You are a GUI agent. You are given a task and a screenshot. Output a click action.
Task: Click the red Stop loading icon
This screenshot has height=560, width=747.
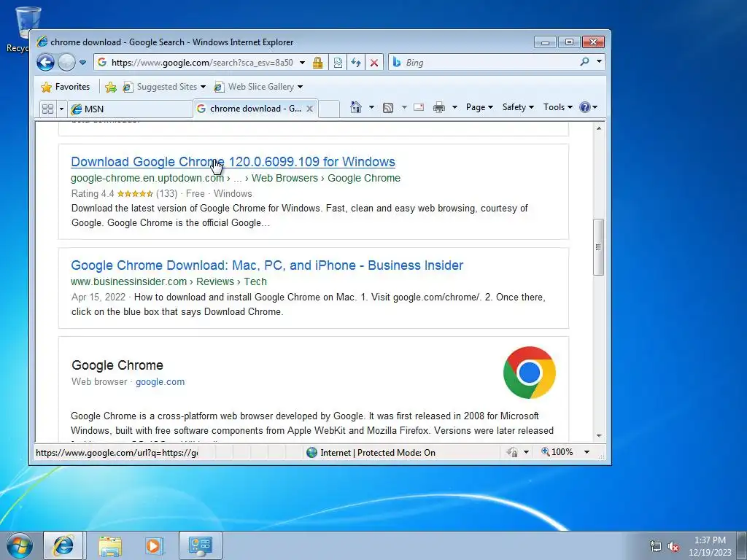click(374, 63)
